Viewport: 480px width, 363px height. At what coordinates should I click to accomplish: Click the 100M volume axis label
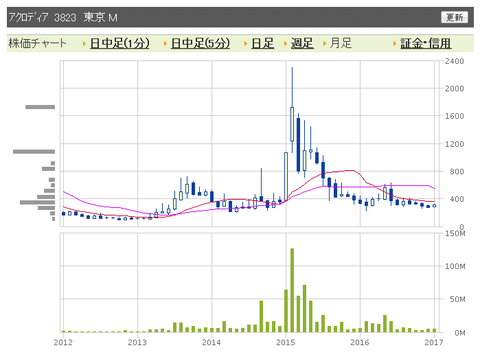[x=455, y=266]
